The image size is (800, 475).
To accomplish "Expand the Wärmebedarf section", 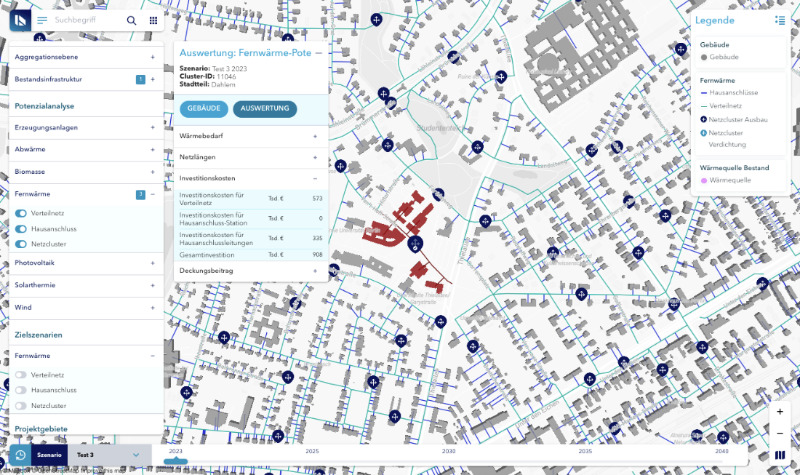I will click(x=315, y=135).
